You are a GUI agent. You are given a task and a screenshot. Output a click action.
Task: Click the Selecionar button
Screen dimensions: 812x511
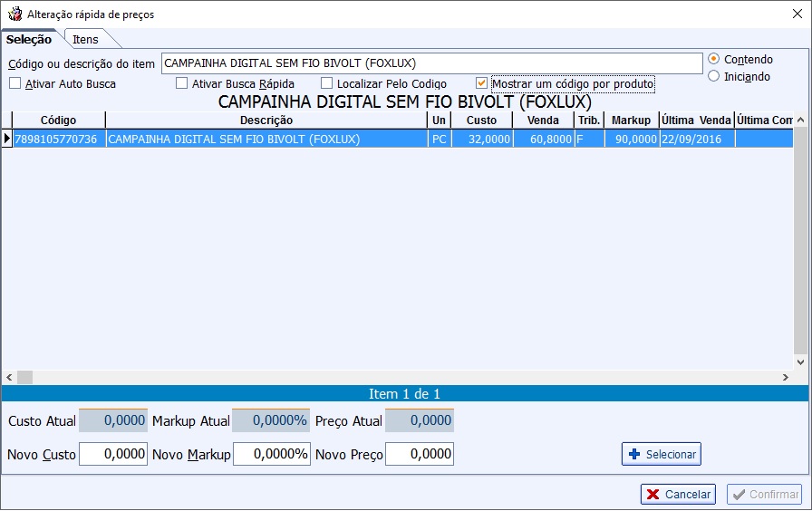point(662,454)
